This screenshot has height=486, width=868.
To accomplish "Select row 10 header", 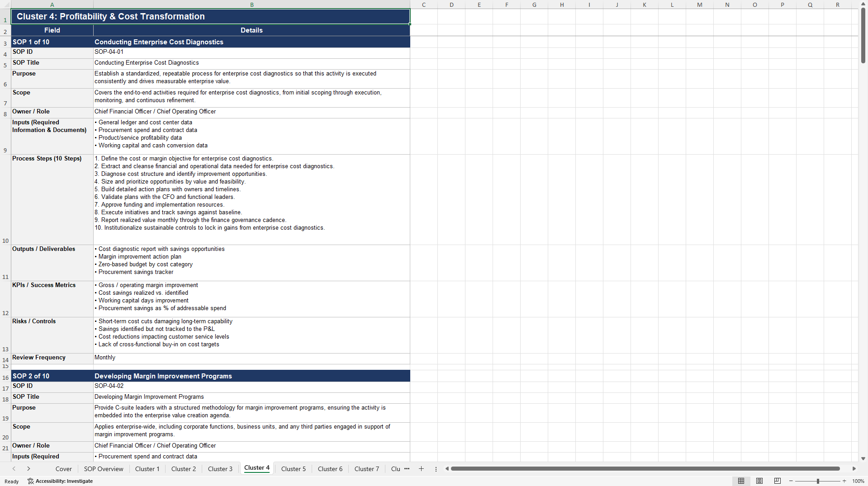I will [5, 200].
